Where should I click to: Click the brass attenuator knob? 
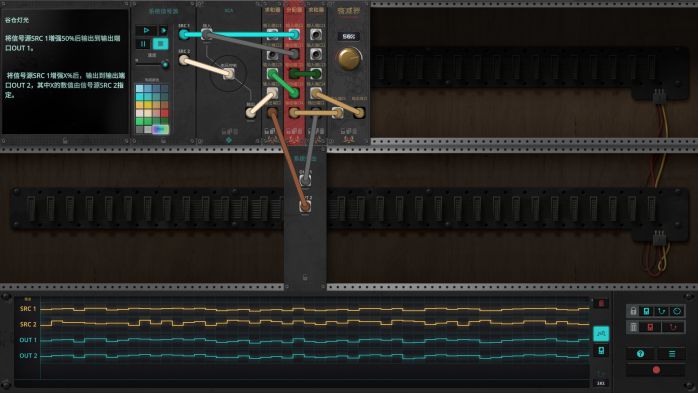(349, 59)
